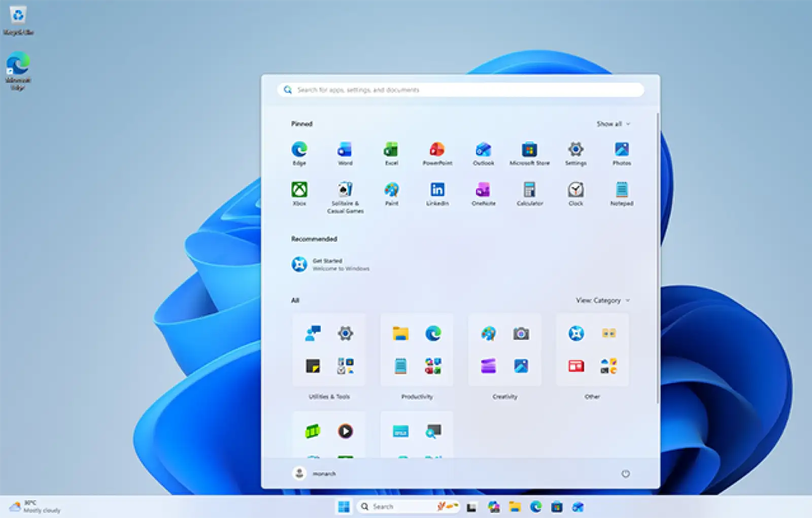Open the Creativity category group
Image resolution: width=812 pixels, height=518 pixels.
(x=504, y=350)
